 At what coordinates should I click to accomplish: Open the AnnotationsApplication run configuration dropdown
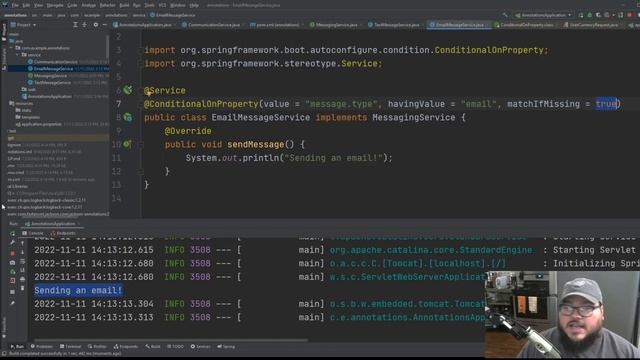point(543,15)
